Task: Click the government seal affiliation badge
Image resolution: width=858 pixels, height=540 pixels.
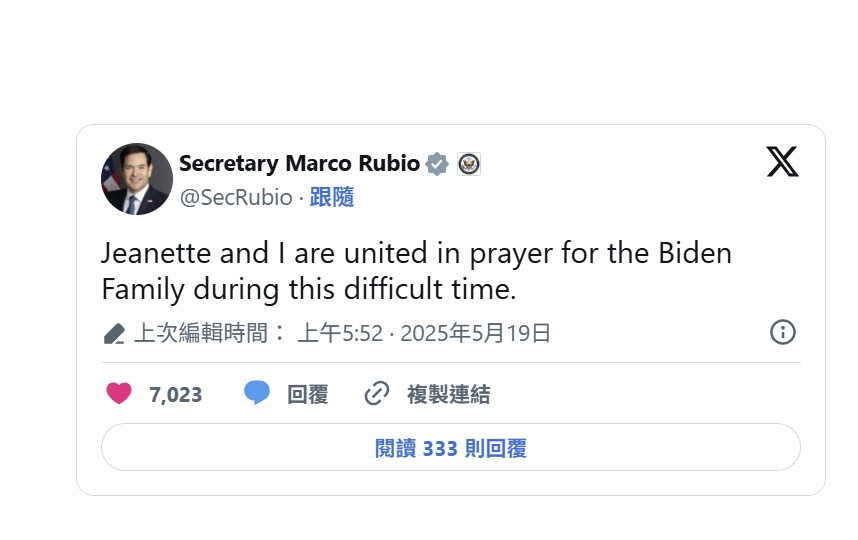Action: [469, 164]
